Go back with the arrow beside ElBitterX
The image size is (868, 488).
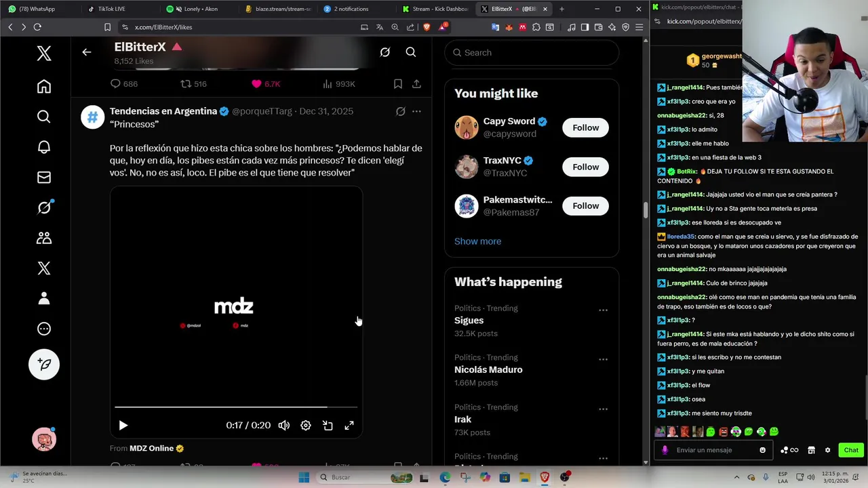point(87,52)
